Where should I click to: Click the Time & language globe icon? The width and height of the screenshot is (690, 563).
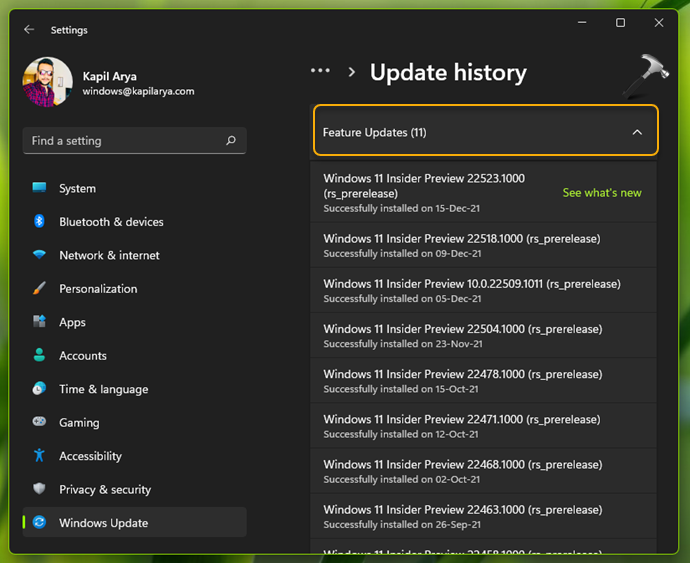[x=39, y=389]
